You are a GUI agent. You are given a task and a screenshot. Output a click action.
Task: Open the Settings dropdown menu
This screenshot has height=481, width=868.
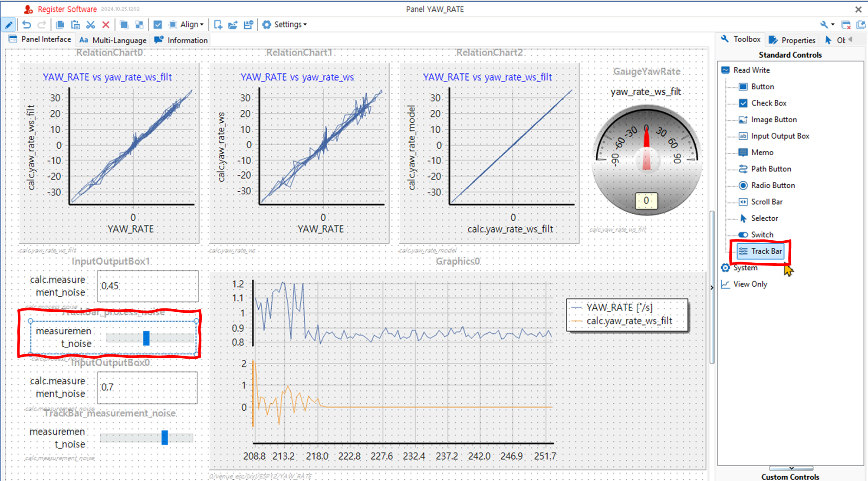pos(290,25)
